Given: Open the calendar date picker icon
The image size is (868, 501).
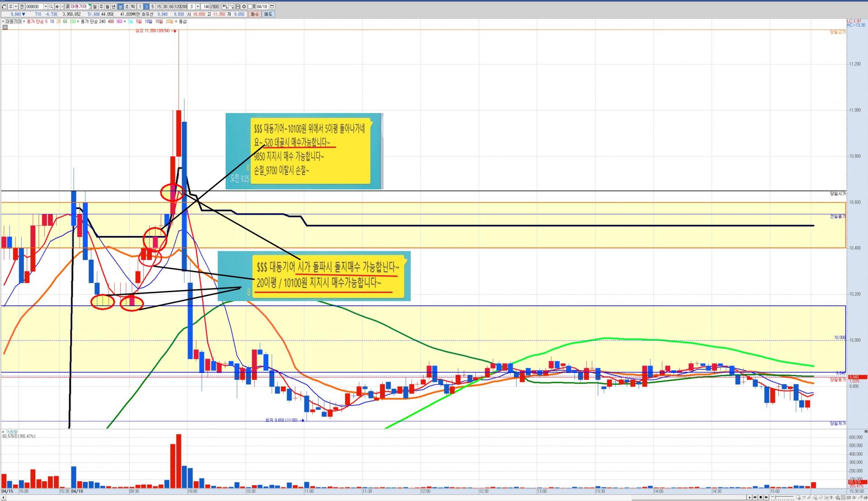Looking at the screenshot, I should point(272,7).
